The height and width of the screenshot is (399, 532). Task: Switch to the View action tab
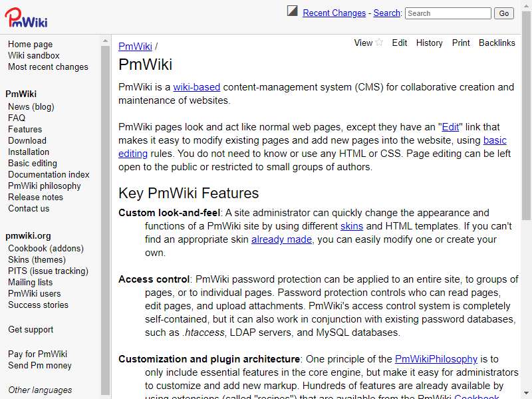click(363, 43)
